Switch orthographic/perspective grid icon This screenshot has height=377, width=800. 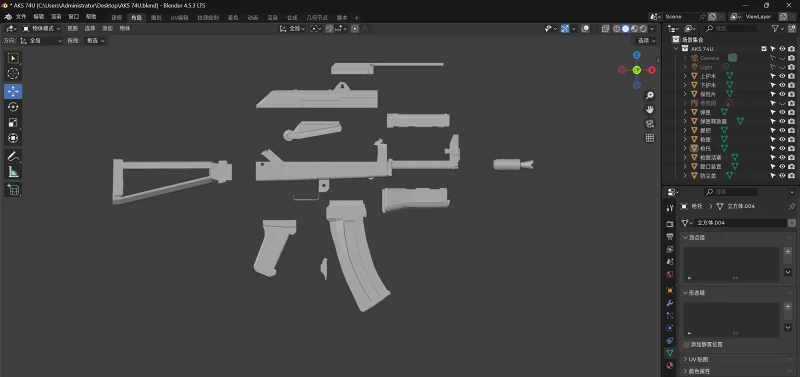click(649, 137)
